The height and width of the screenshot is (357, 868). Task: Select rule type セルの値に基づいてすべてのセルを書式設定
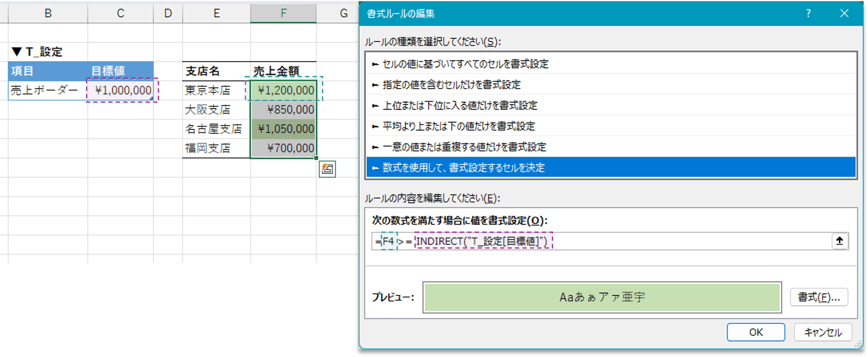(x=465, y=64)
